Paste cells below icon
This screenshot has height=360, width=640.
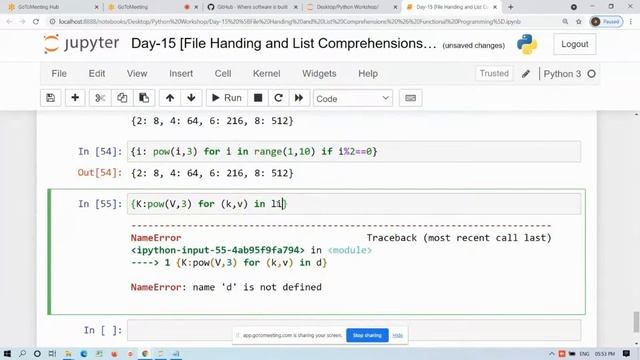[x=144, y=98]
